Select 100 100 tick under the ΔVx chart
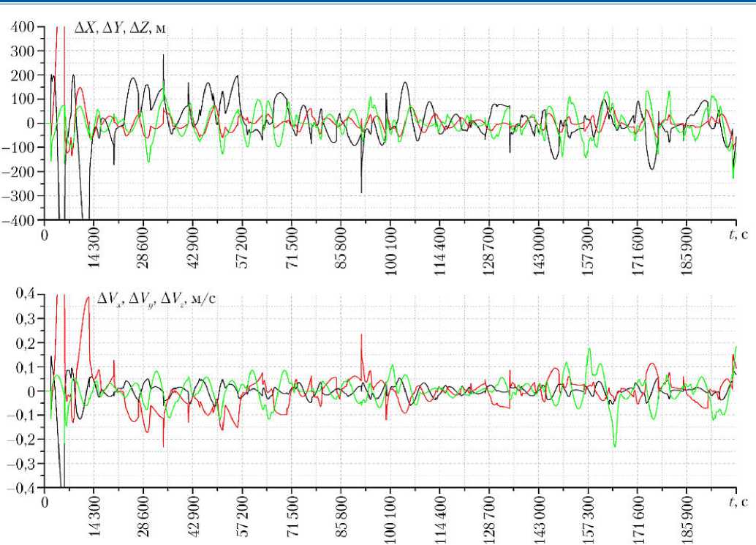Viewport: 756px width, 545px height. (390, 519)
